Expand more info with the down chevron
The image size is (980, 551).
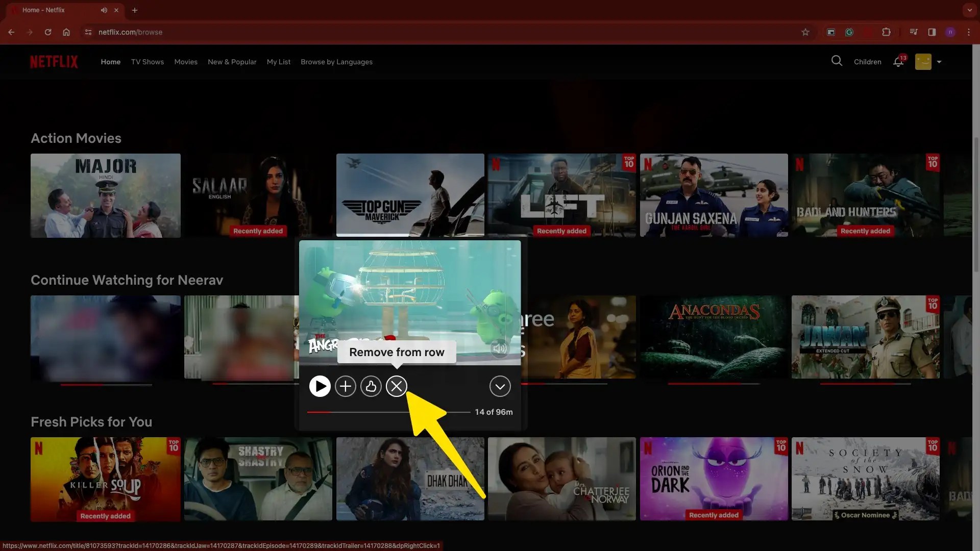tap(500, 386)
